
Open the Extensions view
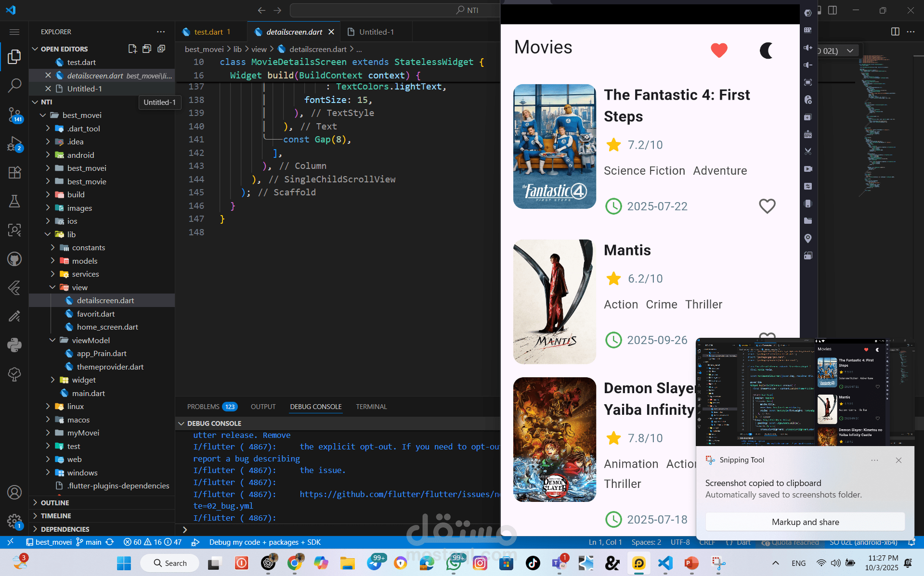(14, 172)
